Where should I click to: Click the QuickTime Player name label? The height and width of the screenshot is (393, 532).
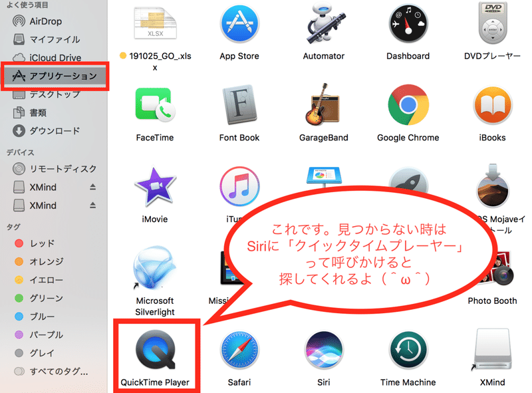point(155,382)
